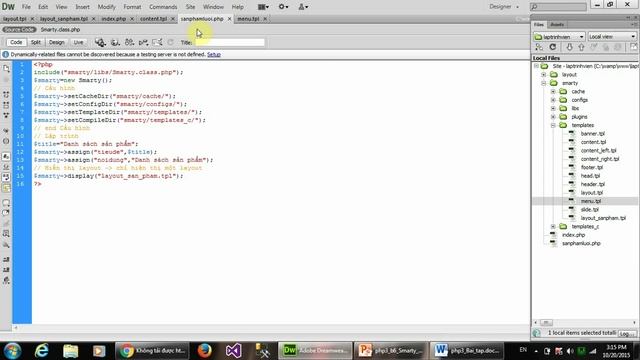Select sanphamluoi.php in the Files panel
Viewport: 640px width, 360px height.
click(581, 244)
